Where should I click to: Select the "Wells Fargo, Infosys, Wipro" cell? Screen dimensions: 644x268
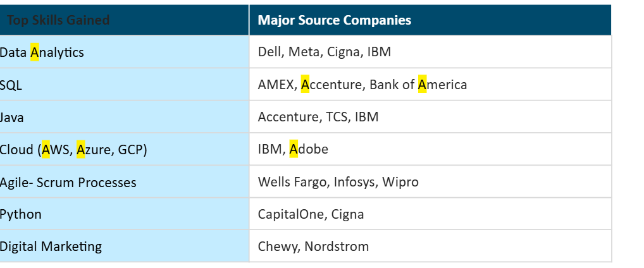pyautogui.click(x=338, y=183)
